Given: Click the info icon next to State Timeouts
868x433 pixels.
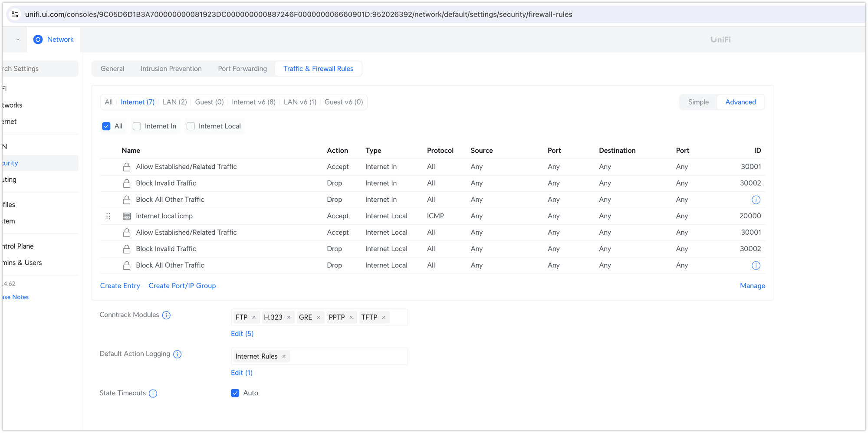Looking at the screenshot, I should coord(153,393).
